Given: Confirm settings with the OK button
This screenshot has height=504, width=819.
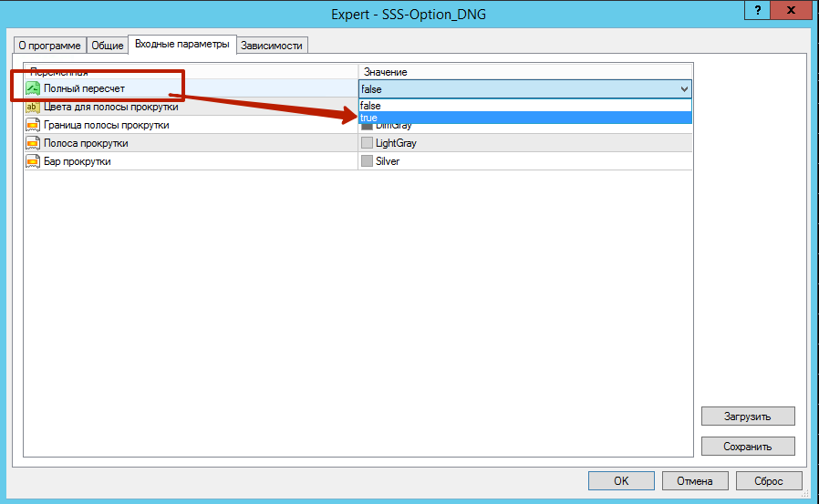Looking at the screenshot, I should [x=621, y=480].
